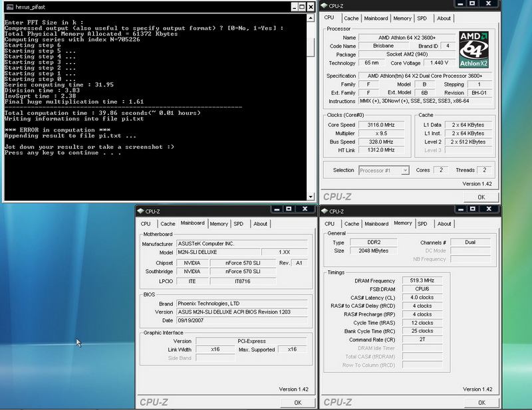The image size is (532, 410).
Task: Click the Package field Socket AM2 (940)
Action: pos(407,54)
